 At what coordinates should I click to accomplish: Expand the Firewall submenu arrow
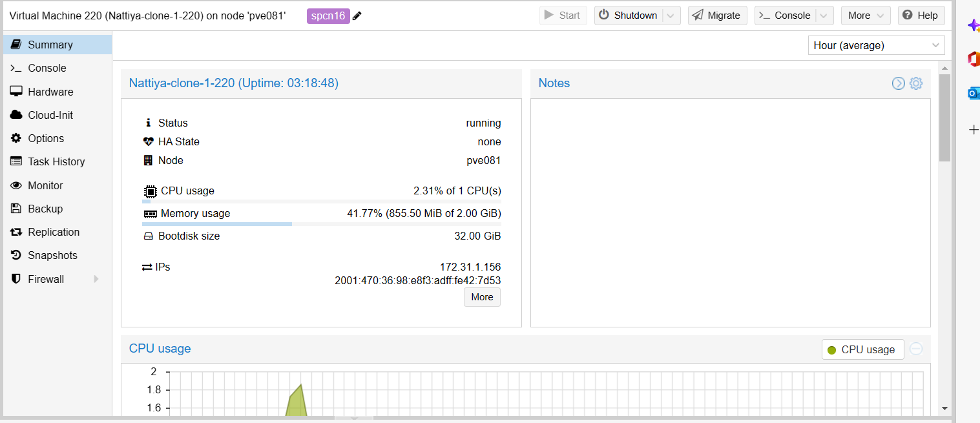[x=96, y=279]
